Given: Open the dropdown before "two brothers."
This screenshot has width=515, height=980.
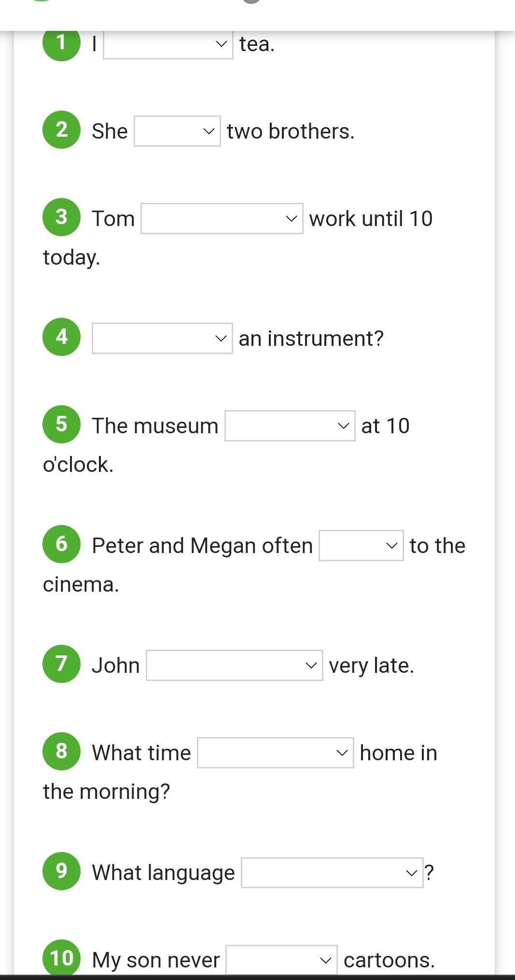Looking at the screenshot, I should [x=177, y=131].
